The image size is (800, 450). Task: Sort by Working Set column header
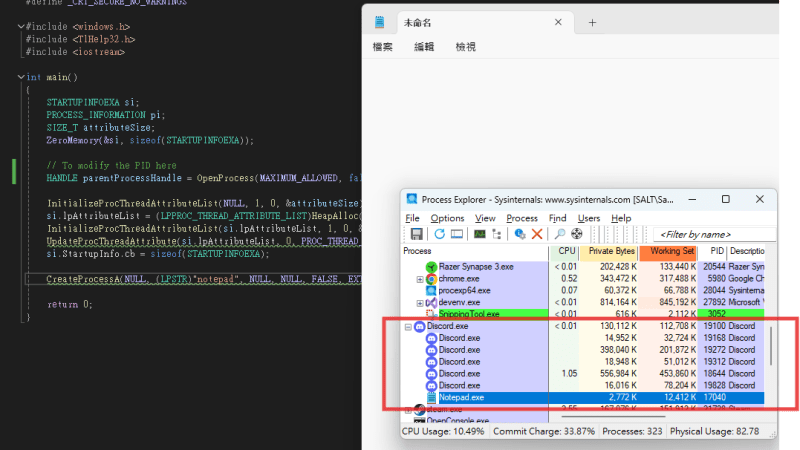pos(668,252)
